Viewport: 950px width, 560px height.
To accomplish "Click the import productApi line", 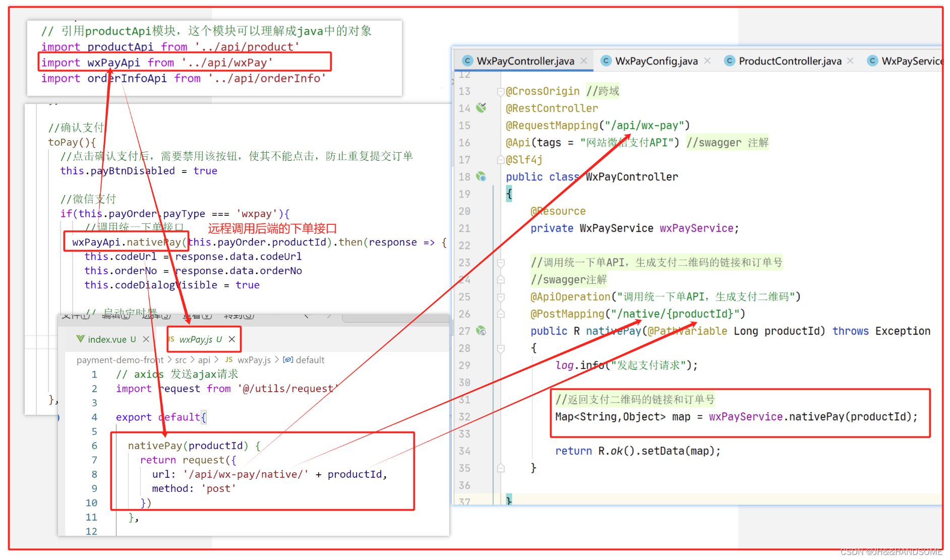I will click(170, 47).
